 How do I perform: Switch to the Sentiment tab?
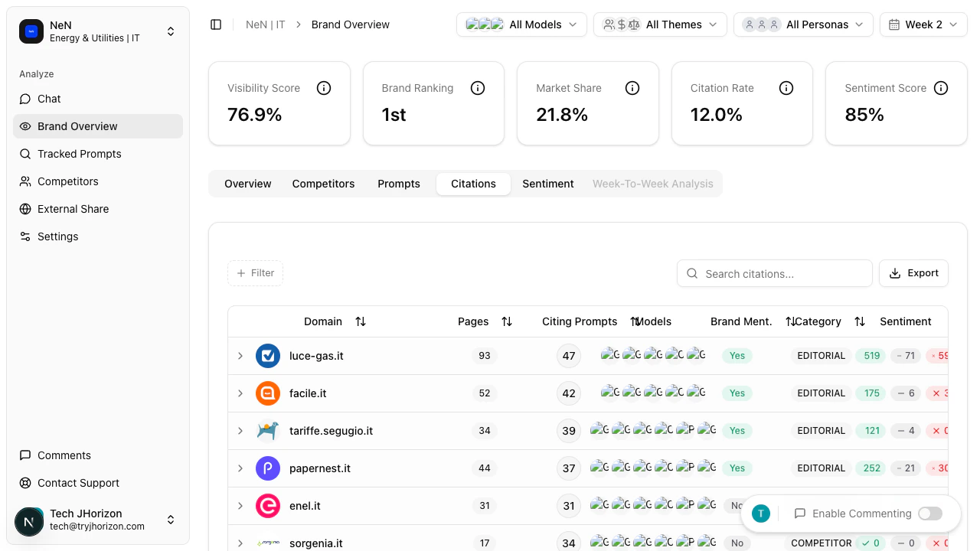pos(548,184)
